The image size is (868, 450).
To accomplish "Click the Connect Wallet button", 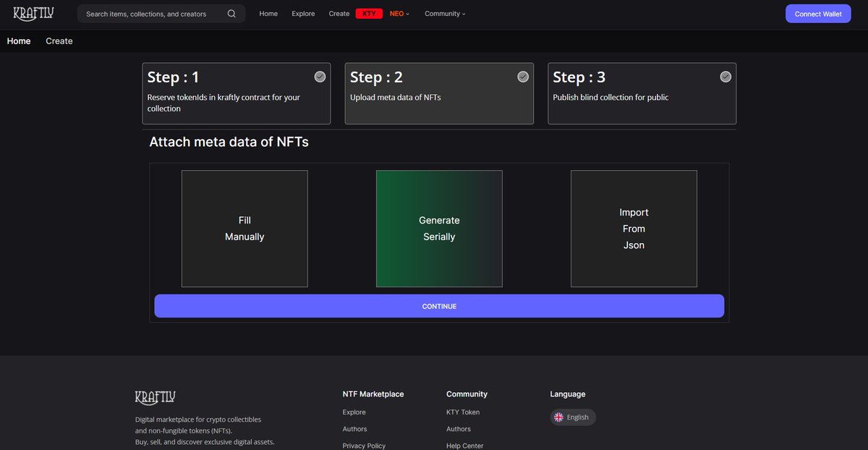I will point(818,14).
